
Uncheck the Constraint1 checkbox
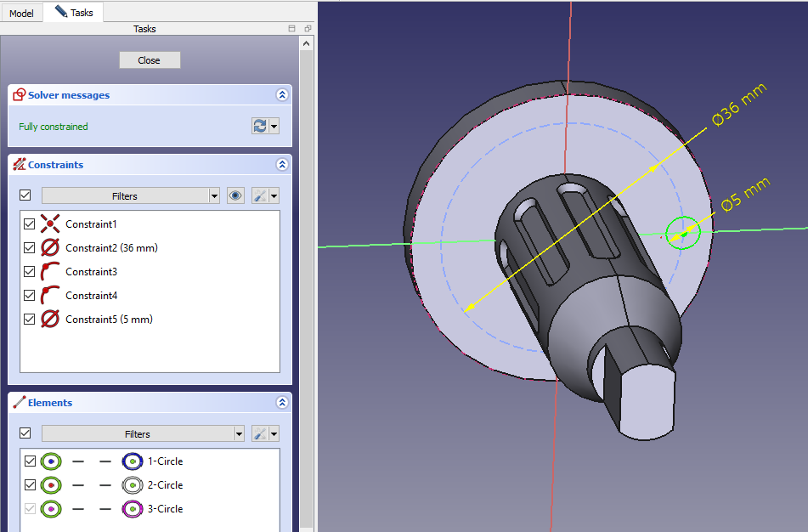[x=30, y=224]
